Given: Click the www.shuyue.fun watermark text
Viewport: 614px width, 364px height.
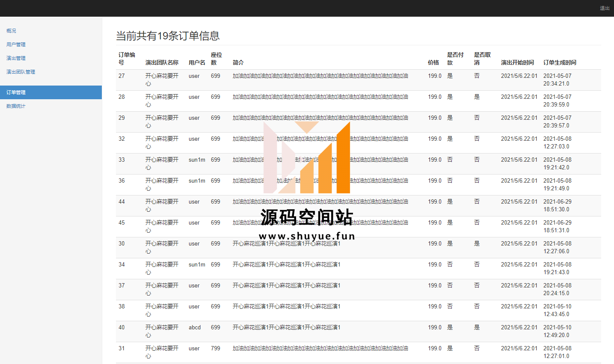Looking at the screenshot, I should coord(307,236).
